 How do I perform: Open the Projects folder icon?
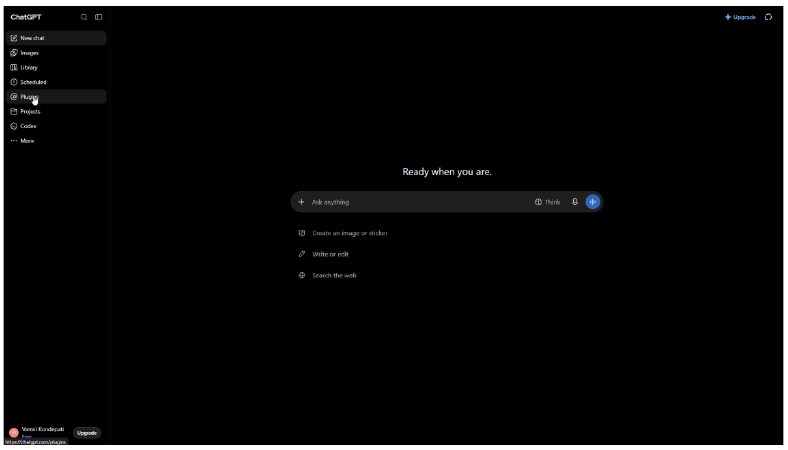point(14,112)
